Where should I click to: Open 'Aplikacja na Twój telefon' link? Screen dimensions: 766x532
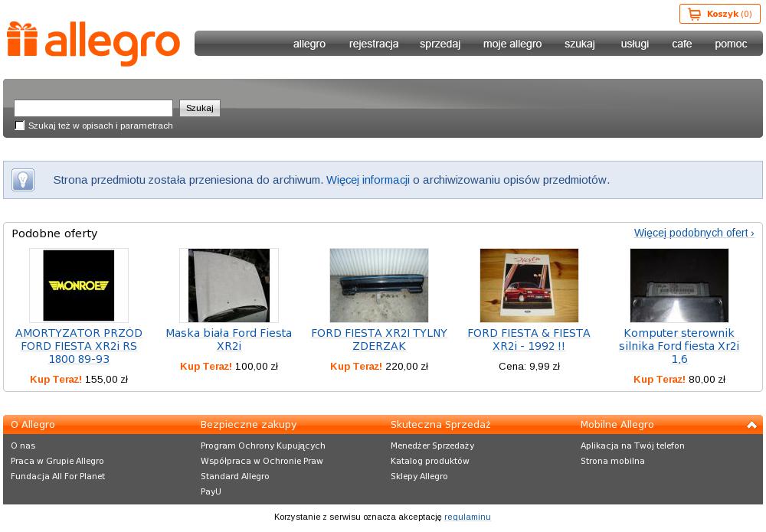tap(633, 446)
